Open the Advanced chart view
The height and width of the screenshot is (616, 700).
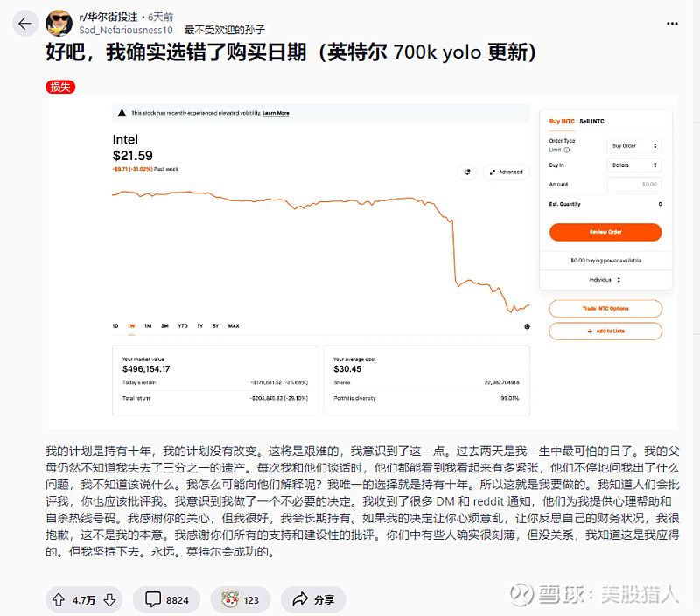coord(507,171)
